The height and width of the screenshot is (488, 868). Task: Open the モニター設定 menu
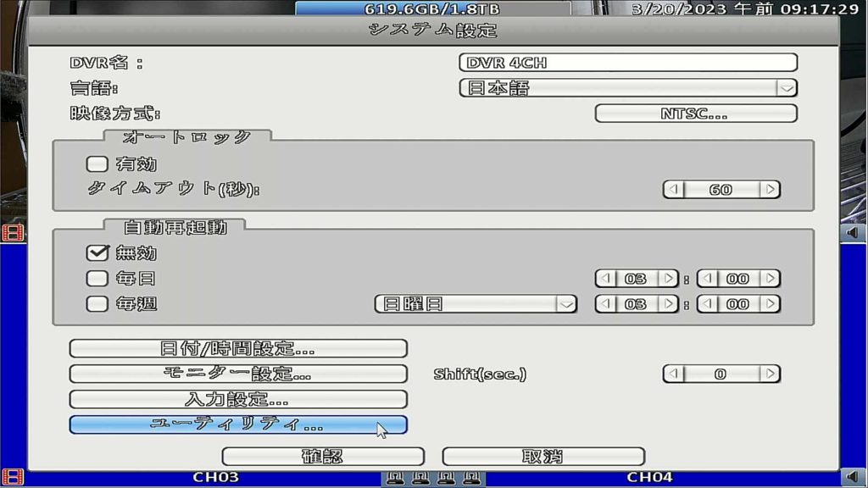tap(238, 374)
